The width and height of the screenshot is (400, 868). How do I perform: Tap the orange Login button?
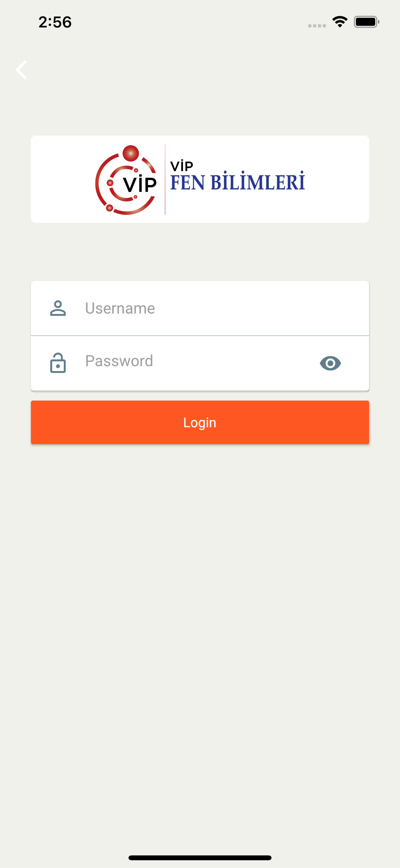click(200, 422)
